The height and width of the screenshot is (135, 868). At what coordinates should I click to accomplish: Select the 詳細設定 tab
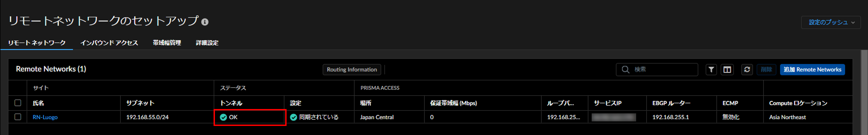[207, 43]
